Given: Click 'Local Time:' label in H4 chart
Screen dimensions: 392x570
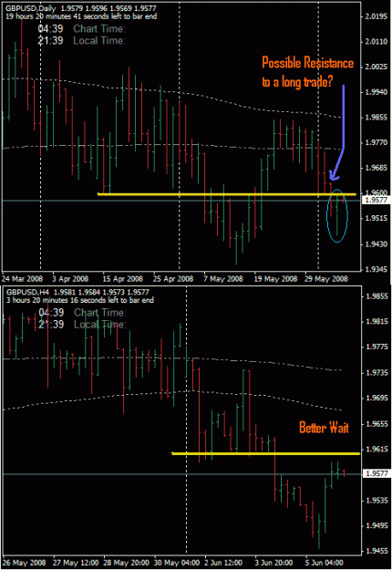Looking at the screenshot, I should 100,325.
